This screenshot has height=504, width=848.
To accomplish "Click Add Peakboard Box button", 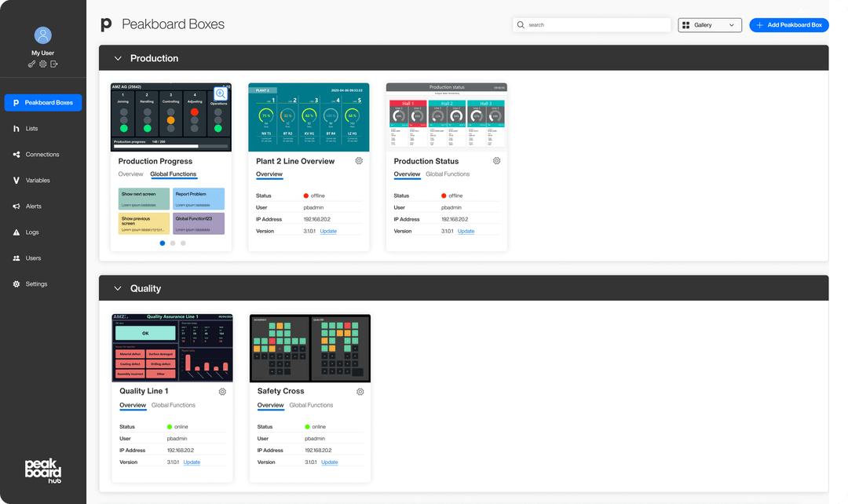I will coord(788,24).
